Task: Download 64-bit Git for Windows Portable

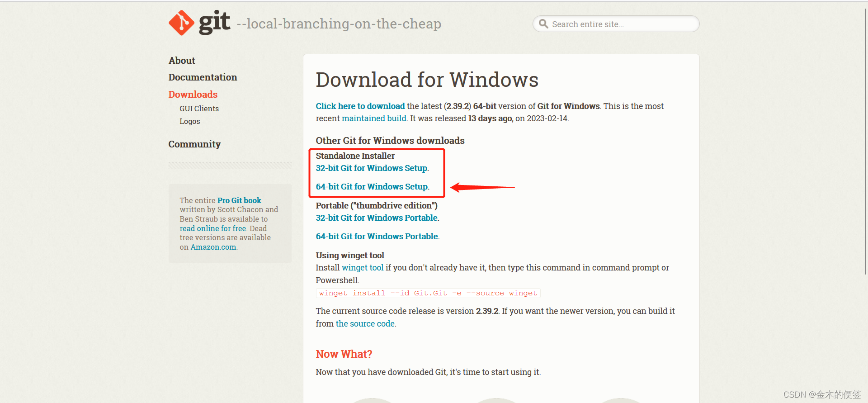Action: (x=377, y=236)
